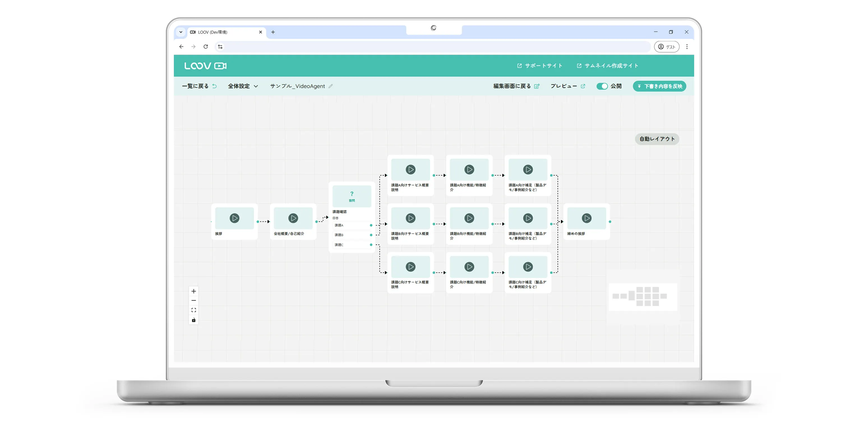
Task: Click the fit view icon
Action: click(x=193, y=310)
